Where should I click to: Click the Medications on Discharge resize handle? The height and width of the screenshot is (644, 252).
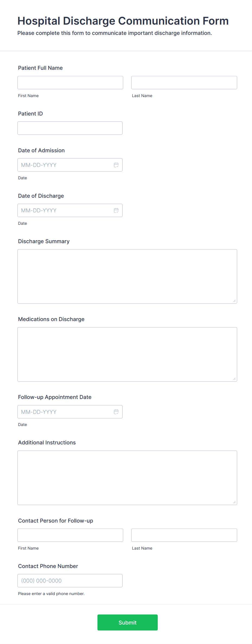coord(234,378)
